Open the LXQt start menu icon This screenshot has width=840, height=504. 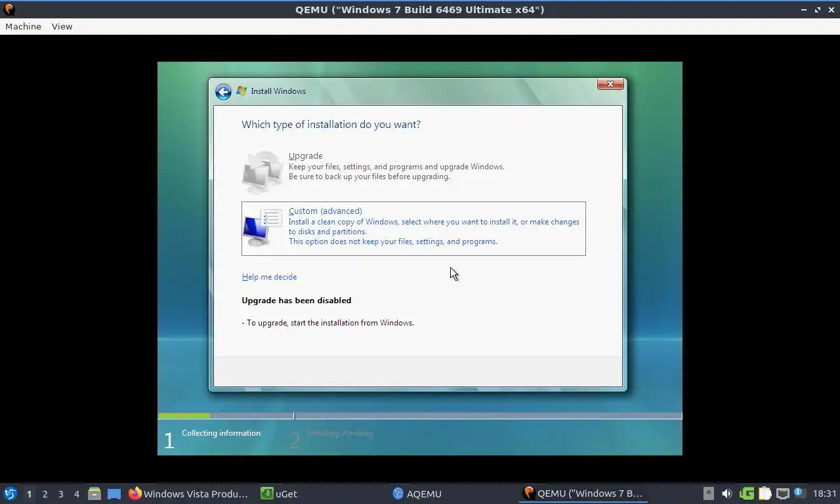pyautogui.click(x=10, y=493)
